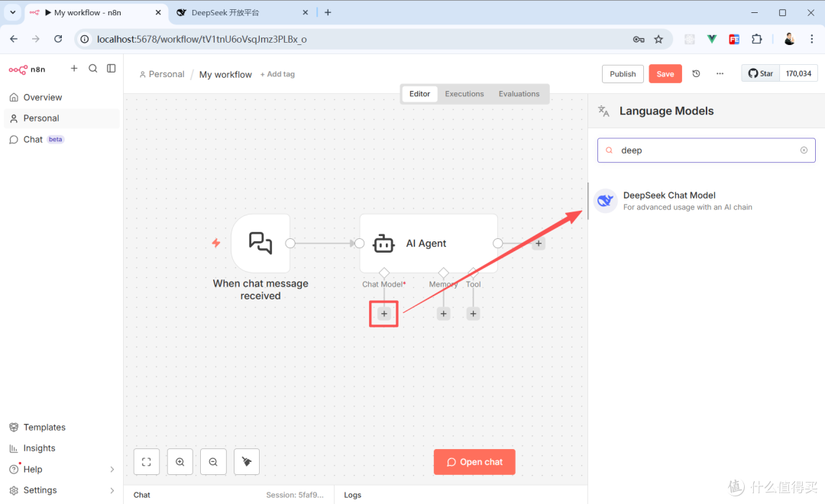Click the fit-to-view canvas button
Viewport: 825px width, 504px height.
(146, 462)
